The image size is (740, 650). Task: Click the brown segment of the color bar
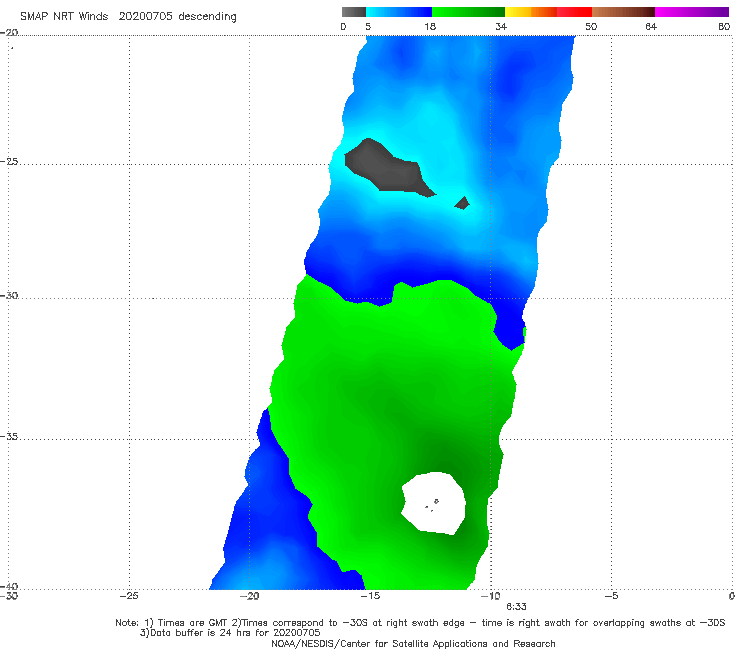pyautogui.click(x=623, y=12)
